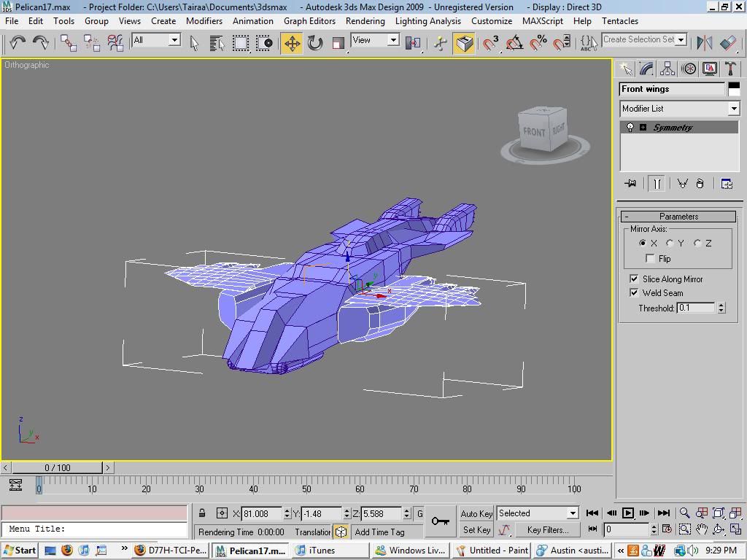This screenshot has height=560, width=747.
Task: Adjust X coordinate spinner arrows
Action: click(x=287, y=513)
